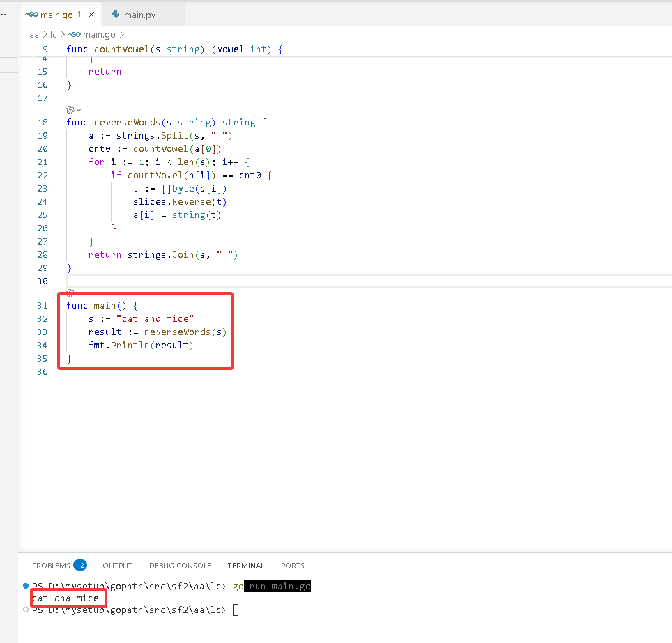Screen dimensions: 672x643
Task: Click the empty command marker circle in terminal
Action: [26, 610]
